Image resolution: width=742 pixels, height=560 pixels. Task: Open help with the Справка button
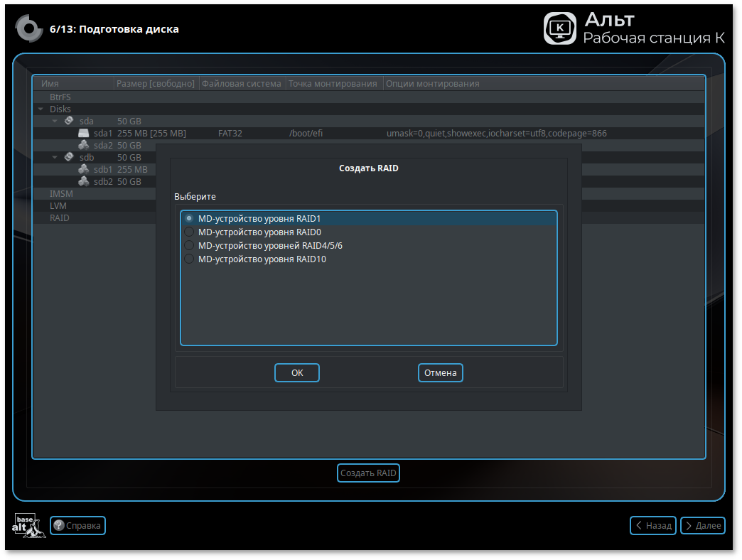78,526
